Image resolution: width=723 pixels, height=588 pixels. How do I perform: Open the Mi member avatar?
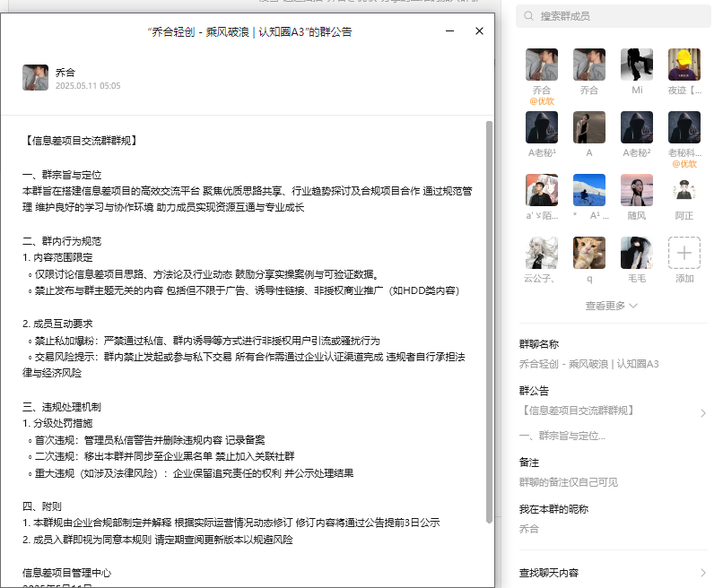637,65
